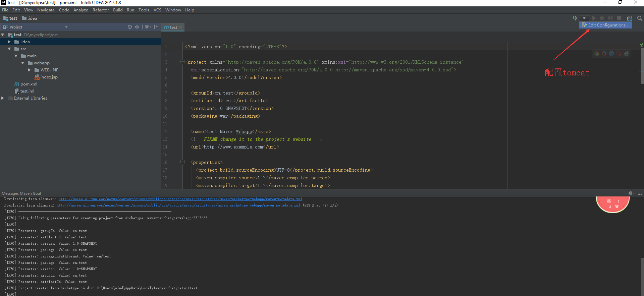Open the View menu

point(29,10)
